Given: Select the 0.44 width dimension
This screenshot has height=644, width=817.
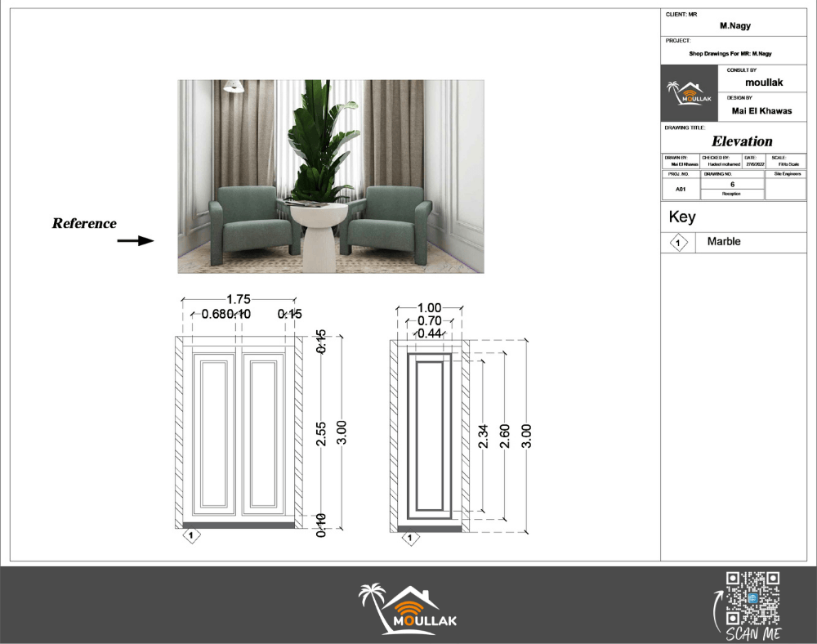Looking at the screenshot, I should [429, 333].
